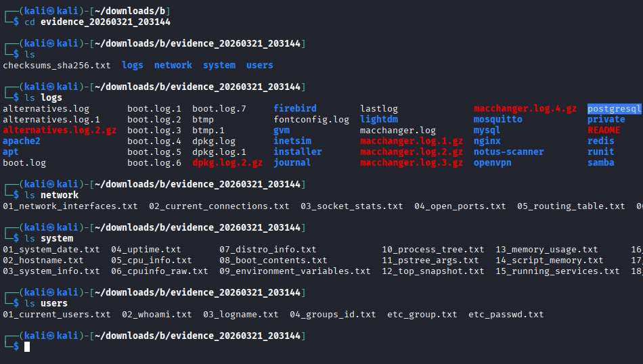Click the highlighted postgresql directory entry
Screen dimensions: 643x364
(614, 109)
